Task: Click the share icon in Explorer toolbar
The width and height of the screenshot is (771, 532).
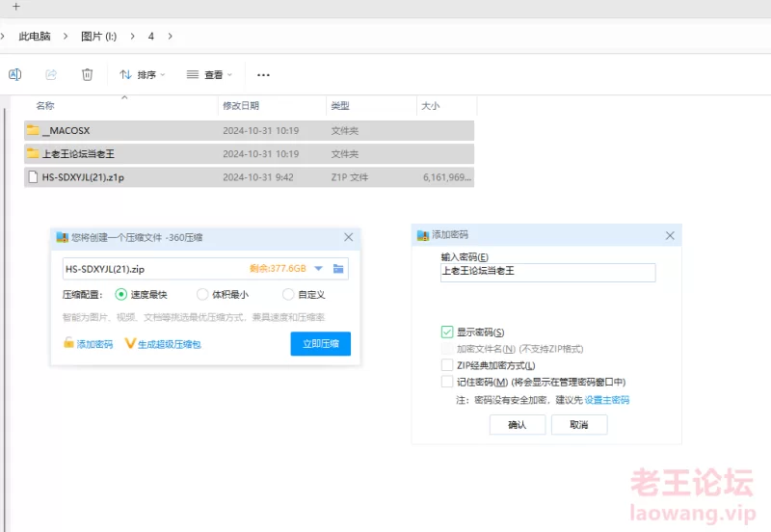Action: tap(51, 74)
